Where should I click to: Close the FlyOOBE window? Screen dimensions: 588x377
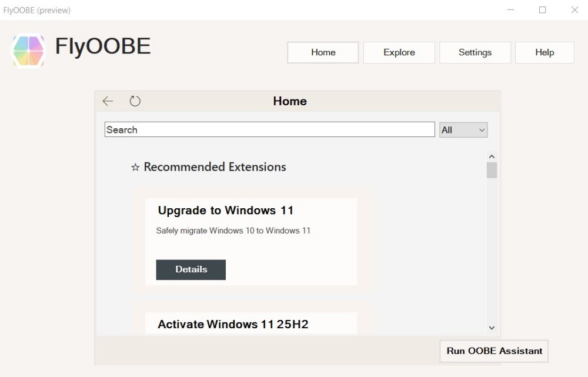[x=574, y=10]
